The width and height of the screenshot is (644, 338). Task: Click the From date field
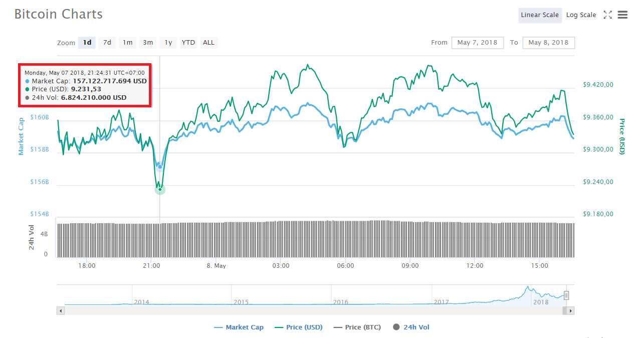click(x=477, y=43)
